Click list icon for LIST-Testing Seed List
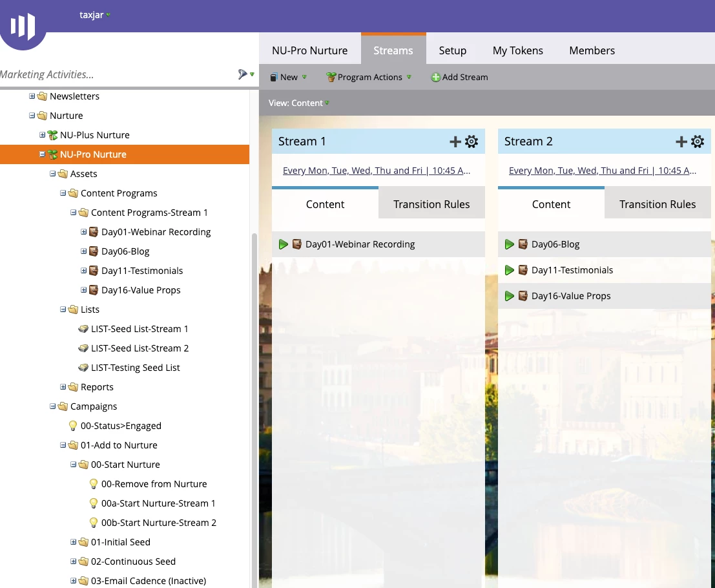 83,368
